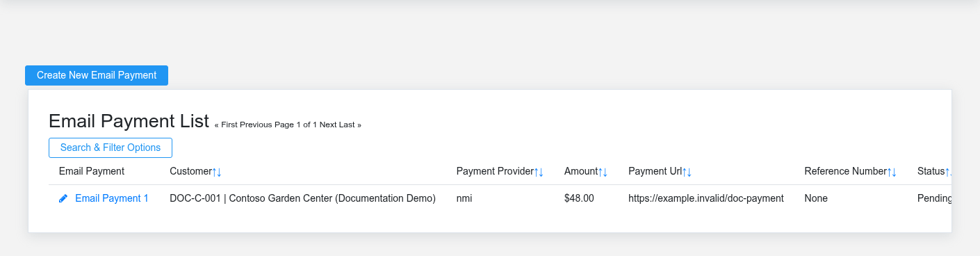980x256 pixels.
Task: Click Create New Email Payment button
Action: 97,75
